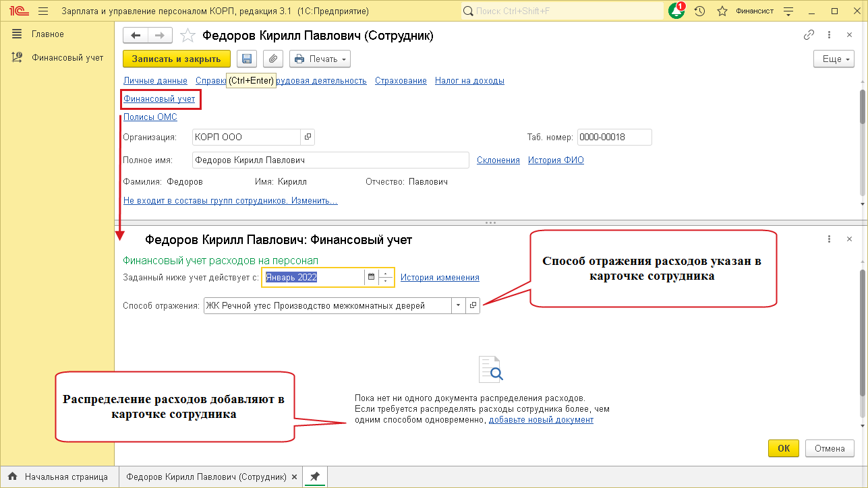Screen dimensions: 868x488
Task: Click the save diskette icon
Action: point(247,59)
